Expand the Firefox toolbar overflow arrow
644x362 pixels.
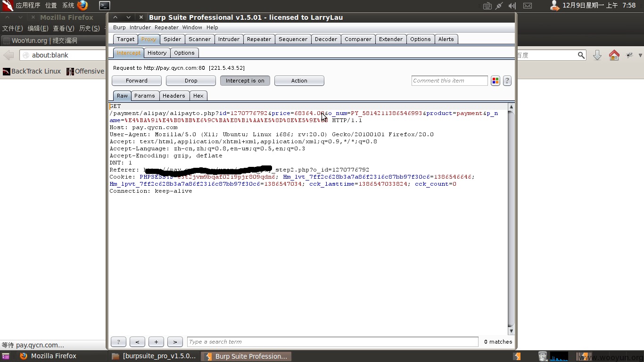coord(640,55)
